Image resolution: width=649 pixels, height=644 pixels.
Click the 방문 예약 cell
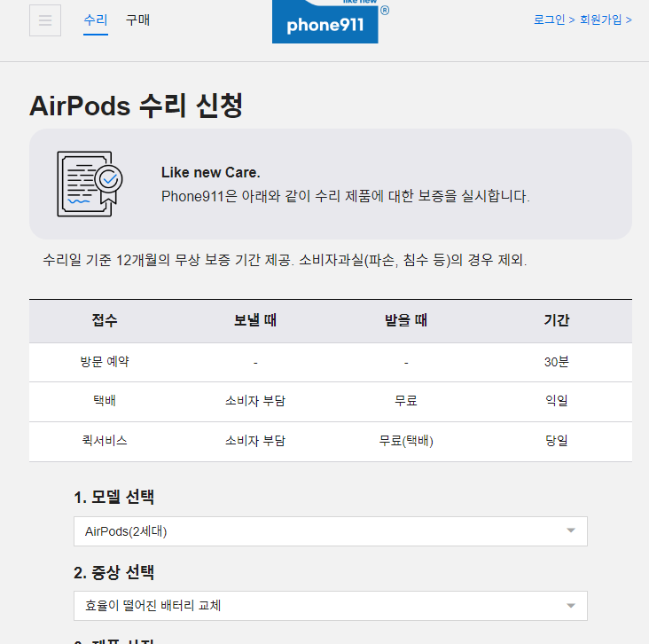[105, 362]
